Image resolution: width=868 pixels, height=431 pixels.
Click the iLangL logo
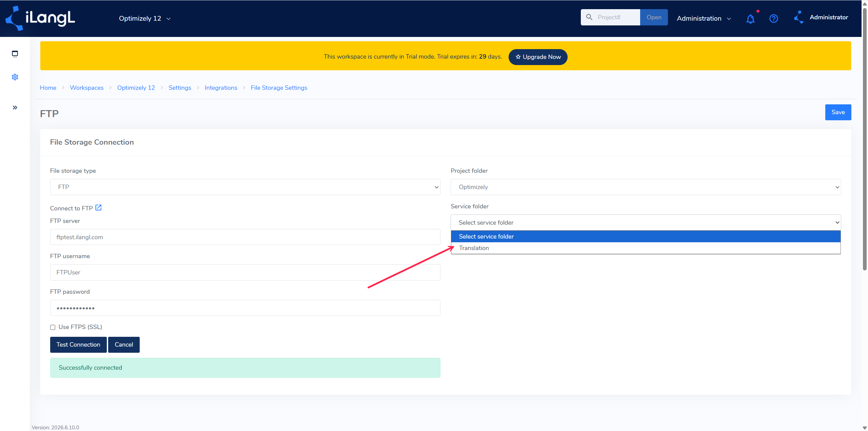pyautogui.click(x=40, y=18)
